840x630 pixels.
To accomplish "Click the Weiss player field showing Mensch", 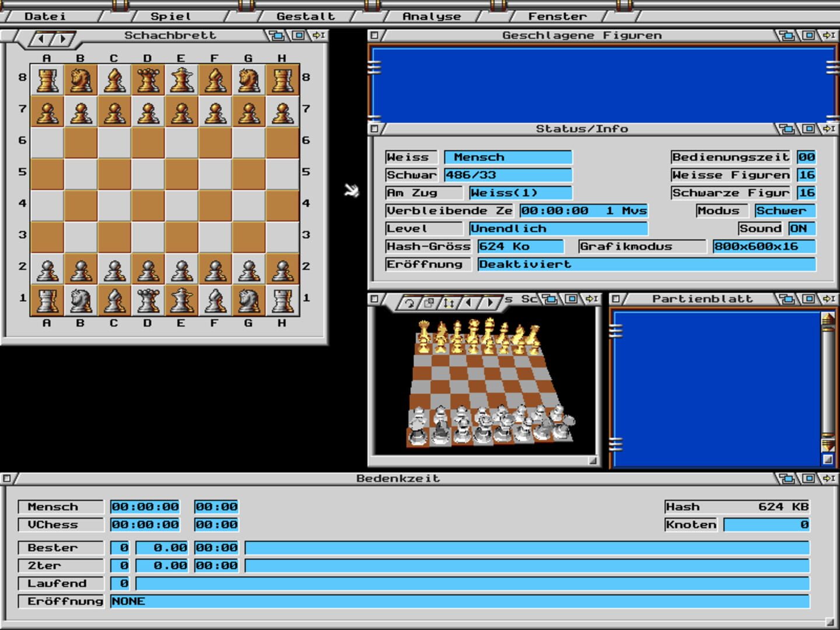I will [x=508, y=156].
